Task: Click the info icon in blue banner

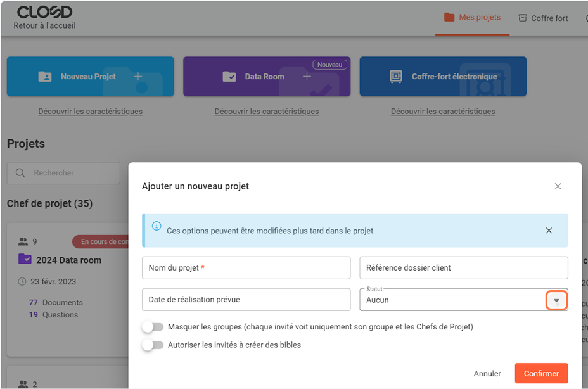Action: (x=157, y=226)
